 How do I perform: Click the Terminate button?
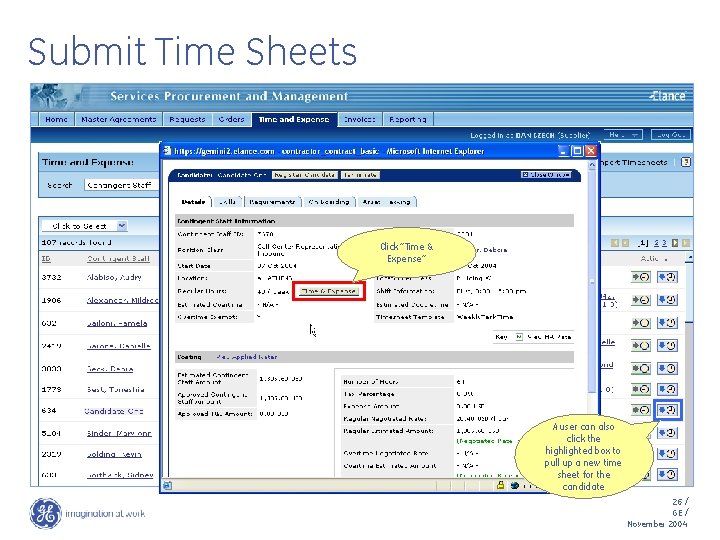[360, 175]
